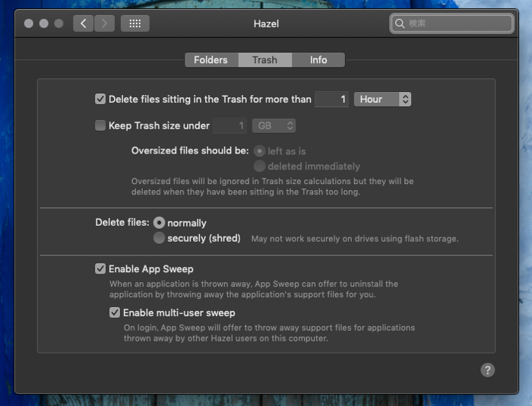Click the Trash size number field

[x=230, y=125]
